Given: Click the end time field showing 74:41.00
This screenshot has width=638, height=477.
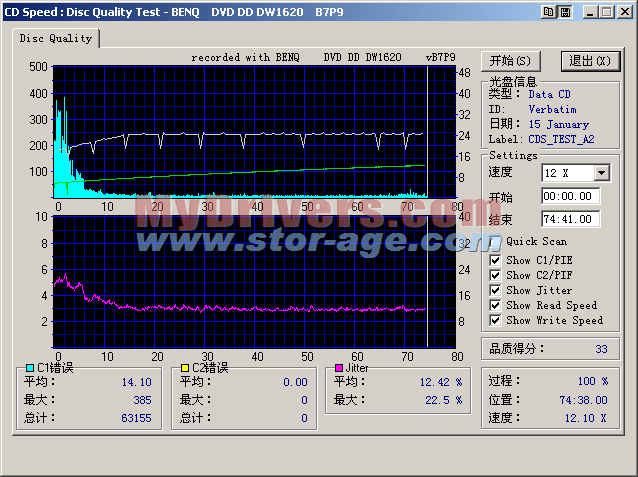Looking at the screenshot, I should click(x=571, y=219).
